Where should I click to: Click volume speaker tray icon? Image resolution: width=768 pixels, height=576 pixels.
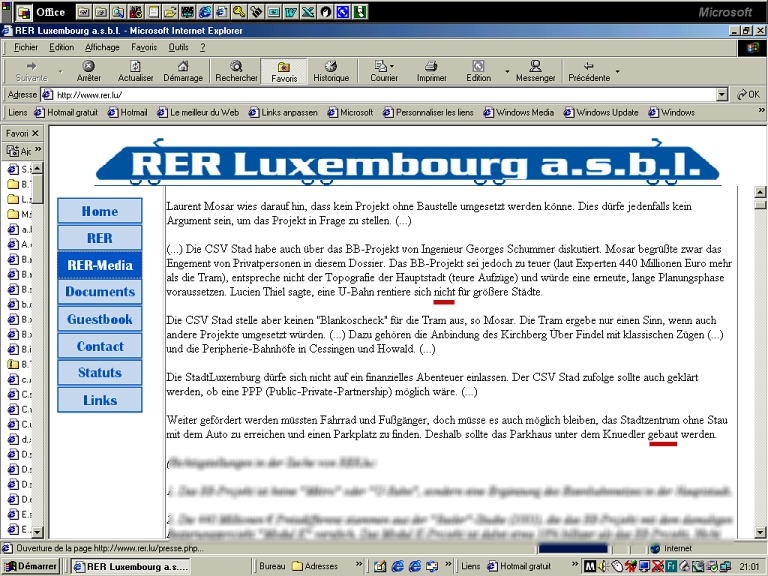click(602, 566)
